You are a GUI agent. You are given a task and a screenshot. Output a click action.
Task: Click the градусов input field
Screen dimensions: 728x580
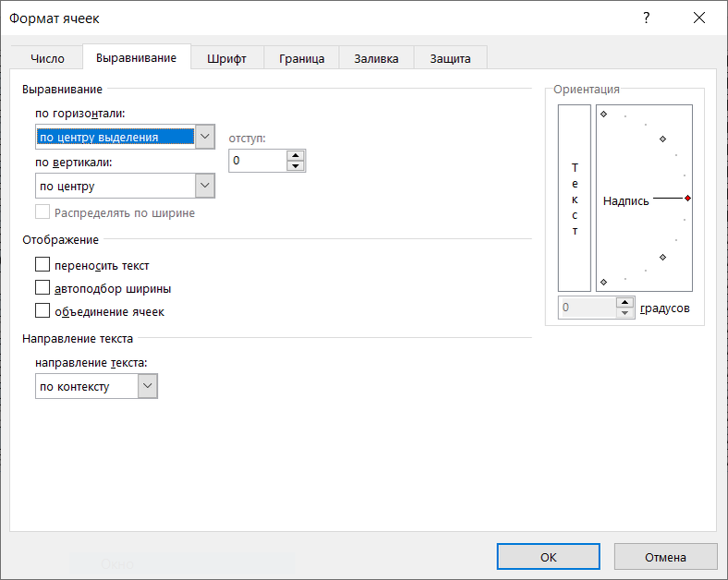pyautogui.click(x=588, y=308)
